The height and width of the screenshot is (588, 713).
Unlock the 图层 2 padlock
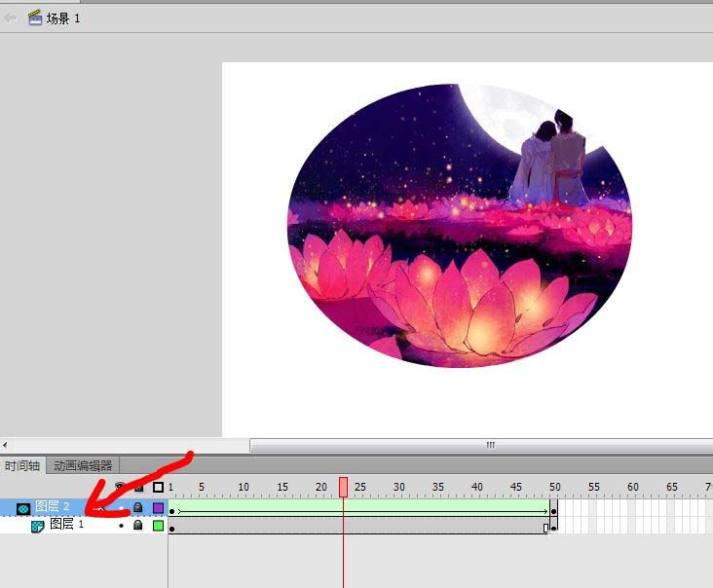137,507
